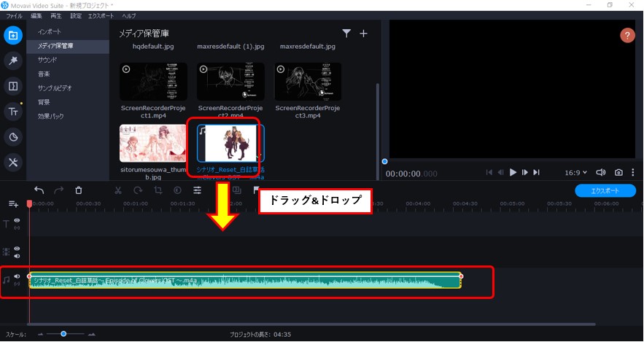Click the blue エクスポート button
This screenshot has height=342, width=644.
click(605, 190)
